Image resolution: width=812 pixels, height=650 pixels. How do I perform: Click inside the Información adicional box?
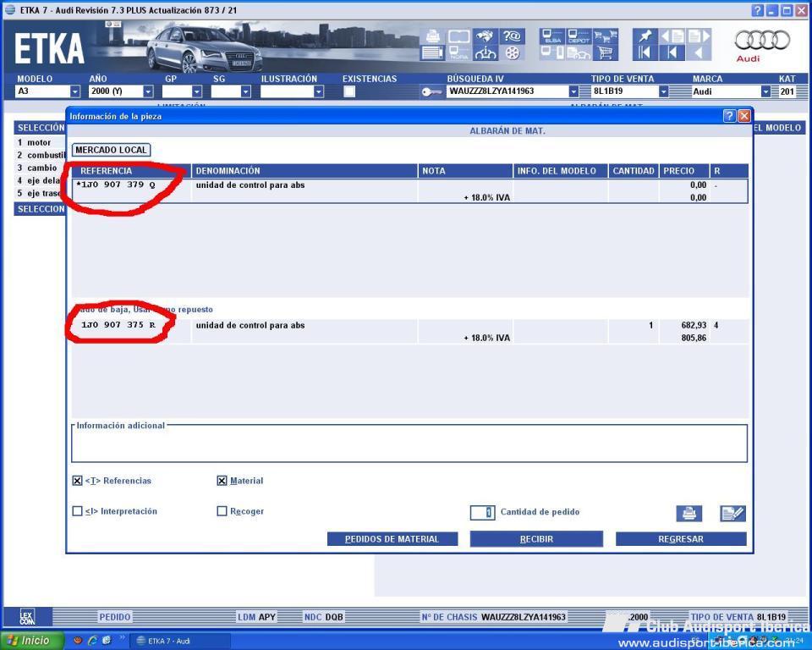[x=409, y=444]
